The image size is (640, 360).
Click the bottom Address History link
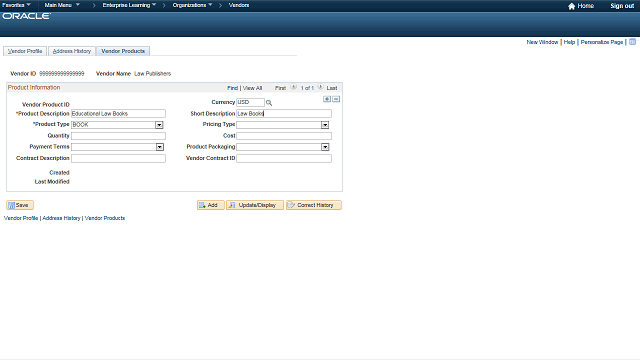click(61, 218)
